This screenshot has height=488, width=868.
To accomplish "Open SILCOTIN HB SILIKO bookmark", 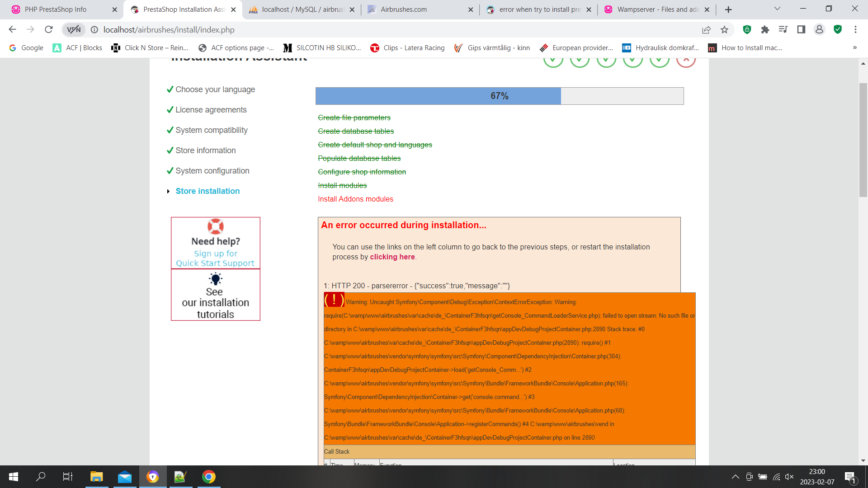I will (x=322, y=48).
